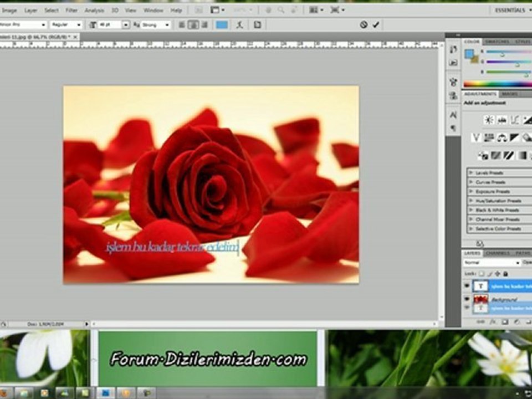The height and width of the screenshot is (399, 532).
Task: Click the Essentials workspace button
Action: tap(510, 10)
